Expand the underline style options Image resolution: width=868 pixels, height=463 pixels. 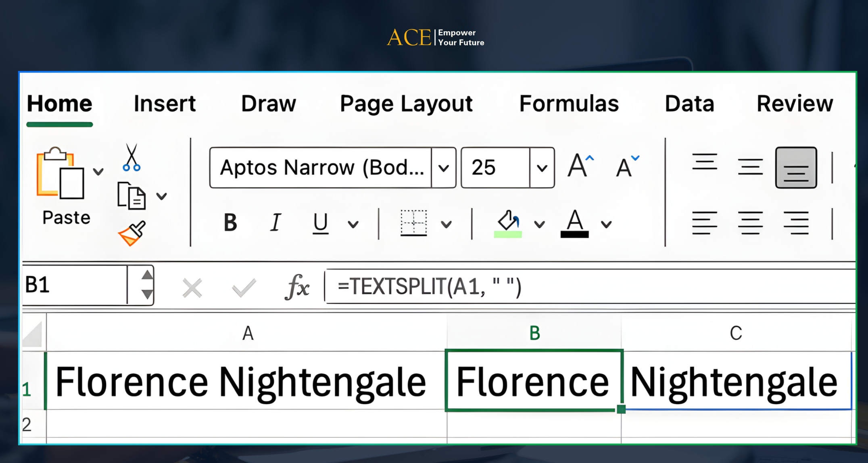coord(353,224)
